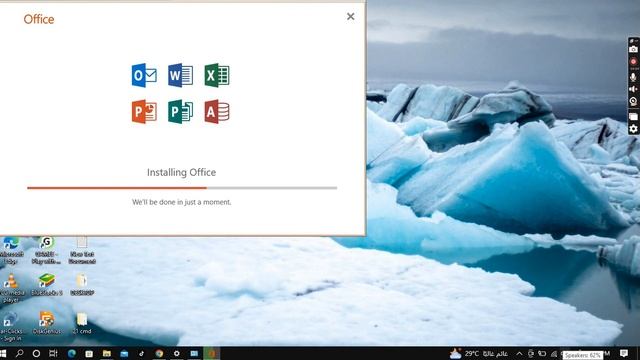Open Google Chrome from the taskbar
This screenshot has width=640, height=360.
pos(159,353)
